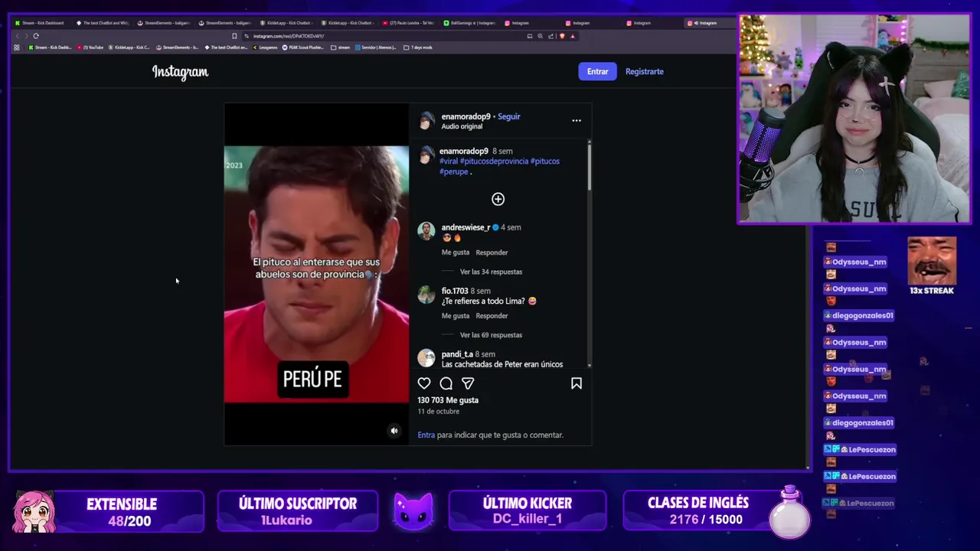Click Responder under fio.1703's comment

(x=492, y=316)
